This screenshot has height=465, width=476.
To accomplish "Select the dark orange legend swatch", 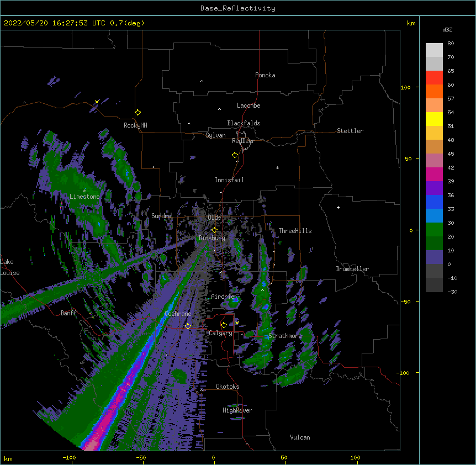I will 434,91.
